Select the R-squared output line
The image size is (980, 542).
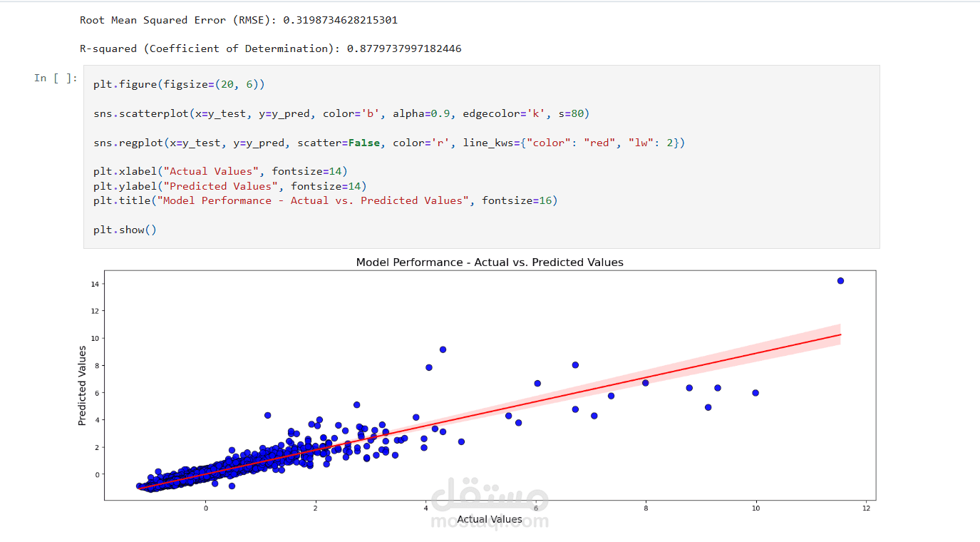click(x=271, y=48)
